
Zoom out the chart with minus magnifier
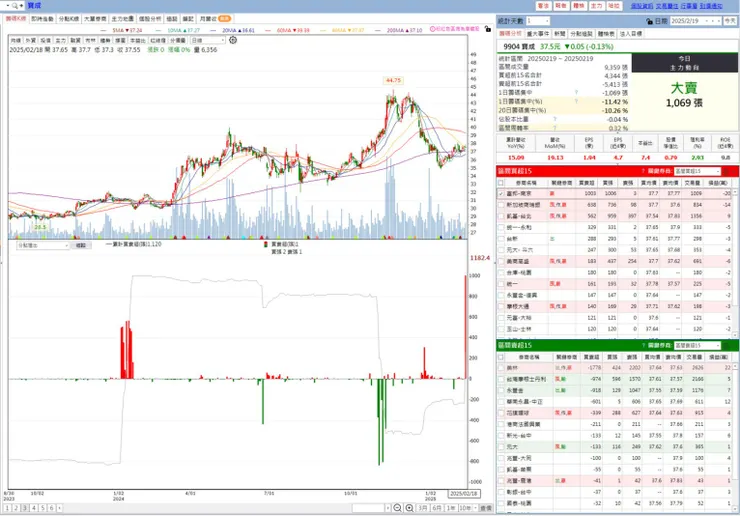(397, 508)
